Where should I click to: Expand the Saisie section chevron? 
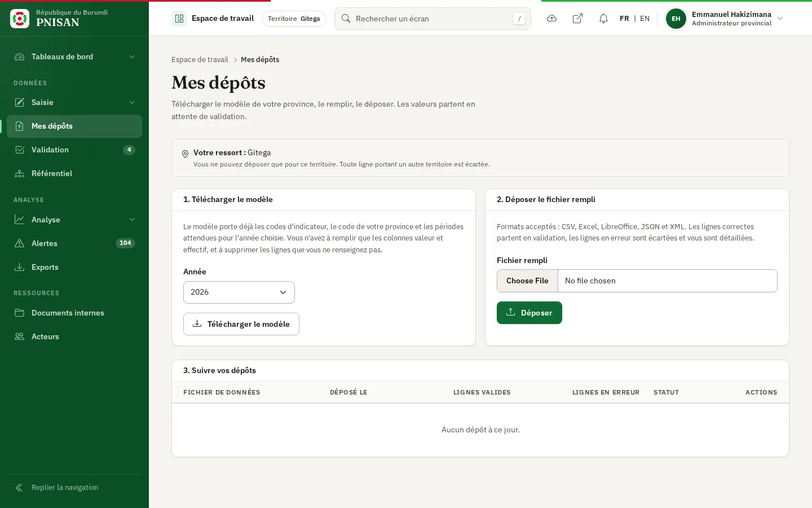point(132,102)
